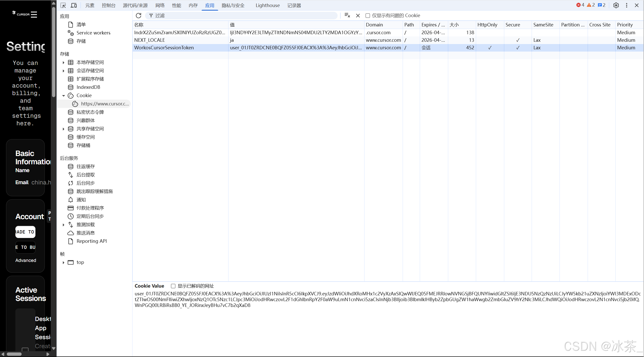This screenshot has height=357, width=644.
Task: Click the page's horizontal scrollbar thumb
Action: click(x=14, y=354)
